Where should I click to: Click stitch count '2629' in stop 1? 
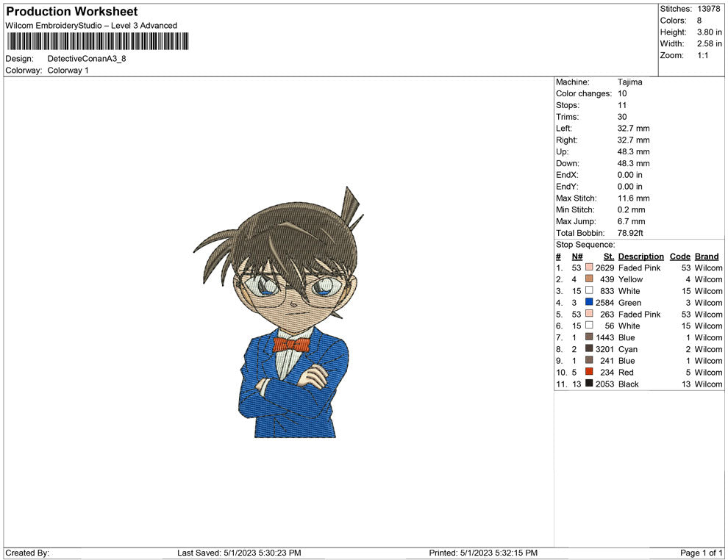605,268
